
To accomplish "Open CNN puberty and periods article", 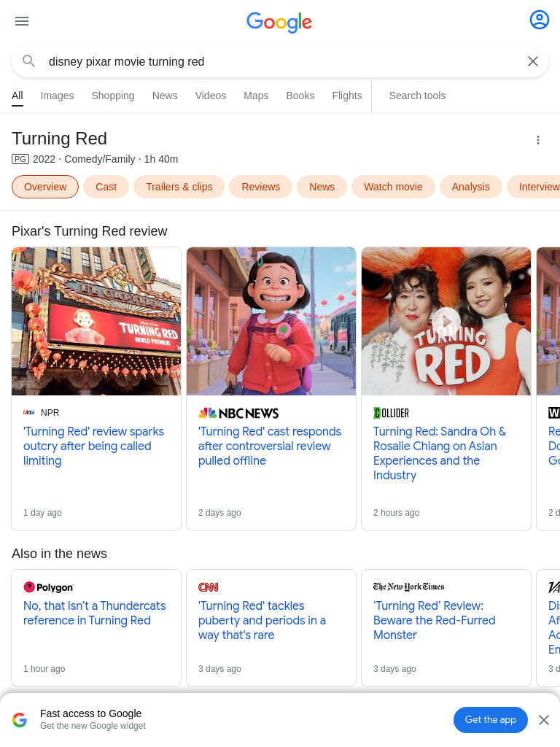I will pyautogui.click(x=262, y=620).
